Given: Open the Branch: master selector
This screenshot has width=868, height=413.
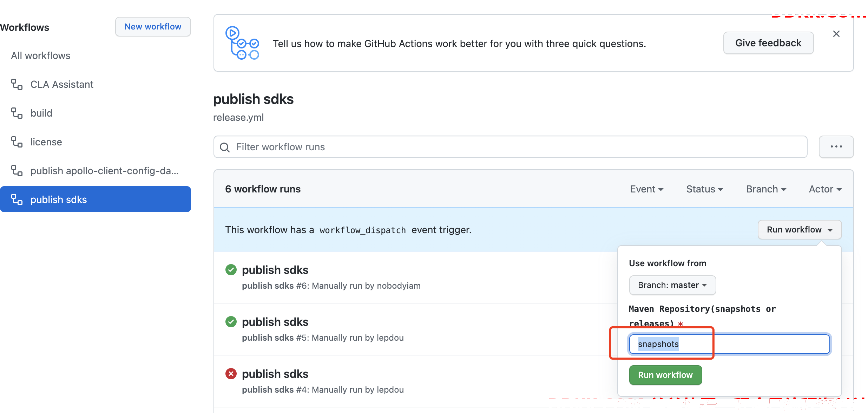Looking at the screenshot, I should coord(672,285).
